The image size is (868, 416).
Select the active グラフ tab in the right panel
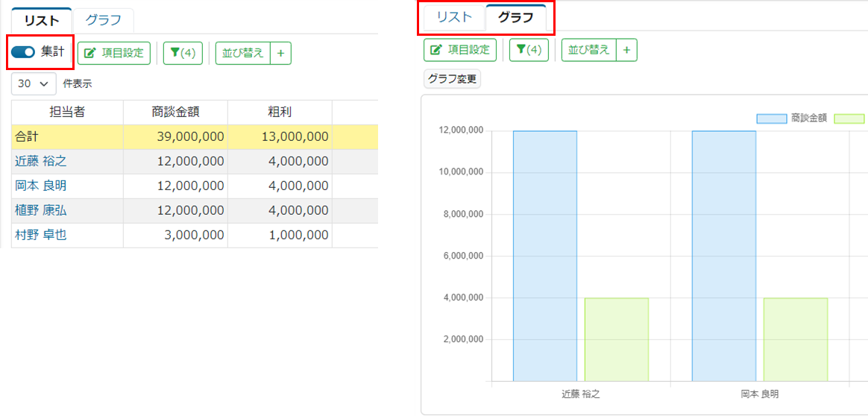516,17
